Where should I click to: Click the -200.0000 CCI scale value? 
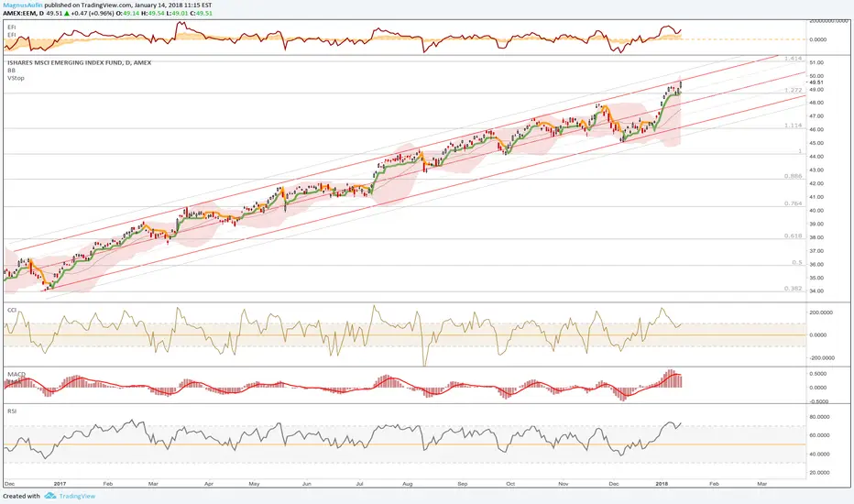tap(822, 358)
